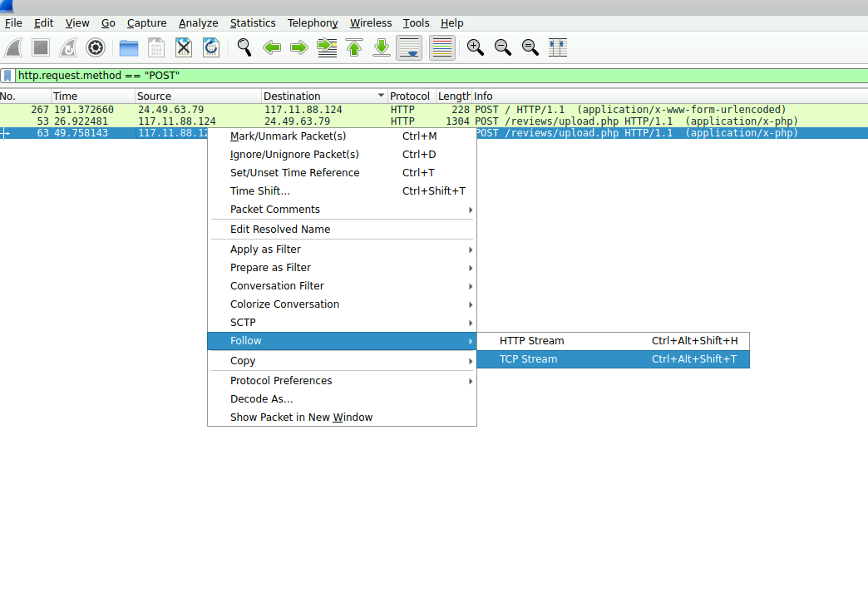Save this capture file
Image resolution: width=868 pixels, height=603 pixels.
point(156,47)
